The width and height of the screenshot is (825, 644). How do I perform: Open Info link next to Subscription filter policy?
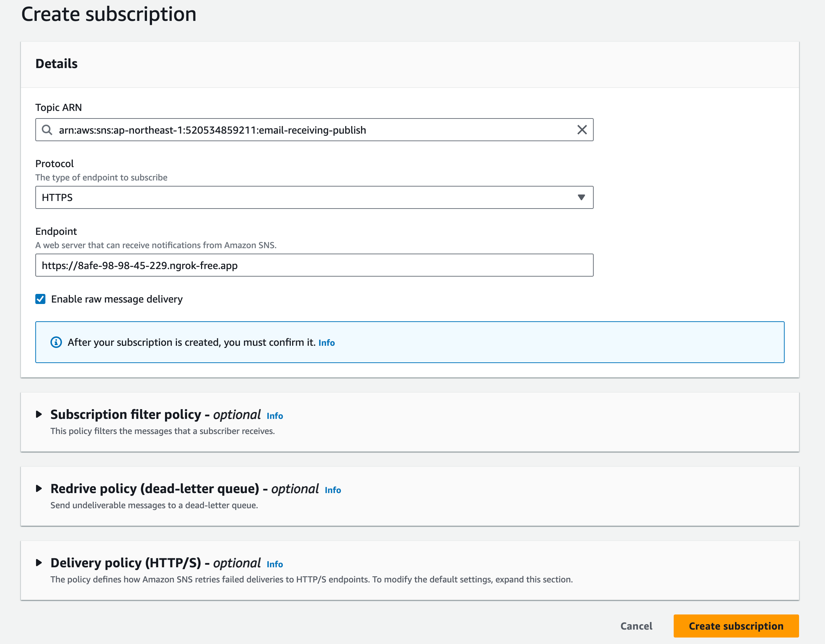pyautogui.click(x=275, y=416)
